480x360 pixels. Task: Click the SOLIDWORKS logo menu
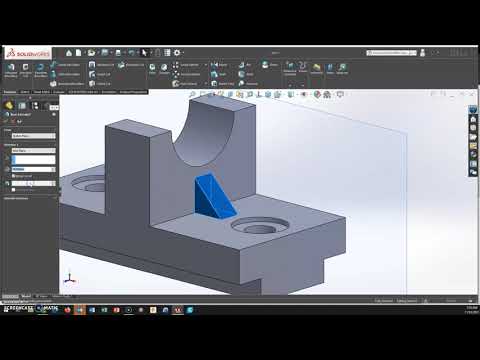tap(28, 53)
